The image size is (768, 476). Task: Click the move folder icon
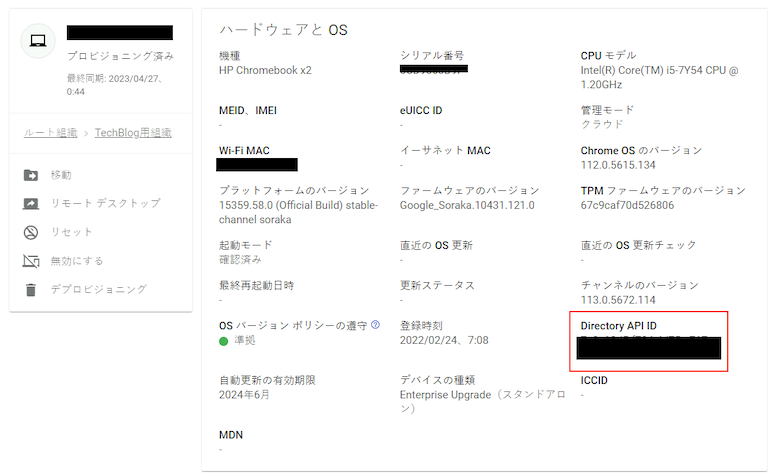31,175
